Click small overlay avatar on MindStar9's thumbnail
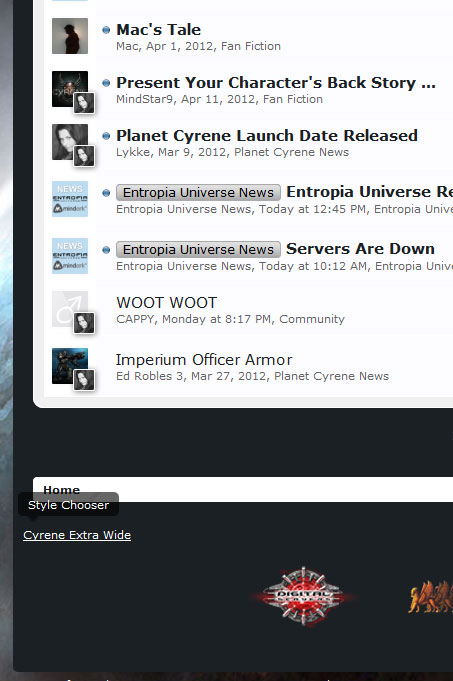Screen dimensions: 453x681 [84, 103]
